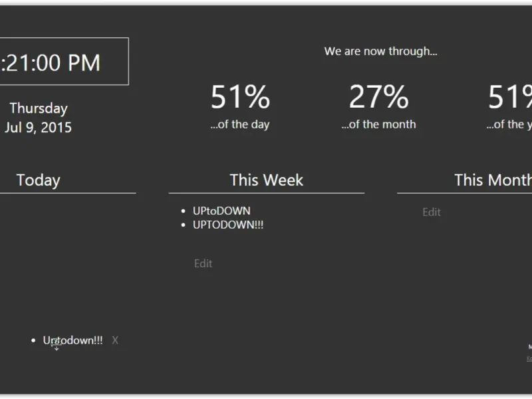Click the Uptodown!!! item text being dragged
This screenshot has width=532, height=399.
73,340
